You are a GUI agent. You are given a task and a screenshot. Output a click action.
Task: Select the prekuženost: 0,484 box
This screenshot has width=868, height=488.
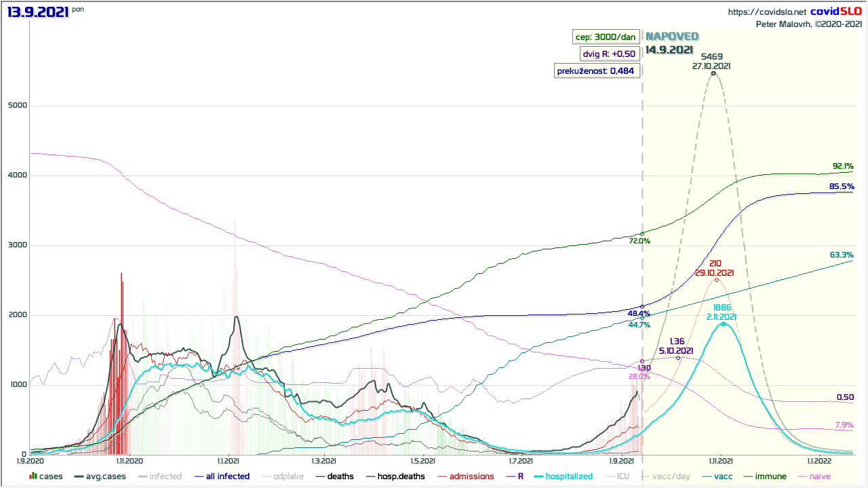click(x=595, y=70)
